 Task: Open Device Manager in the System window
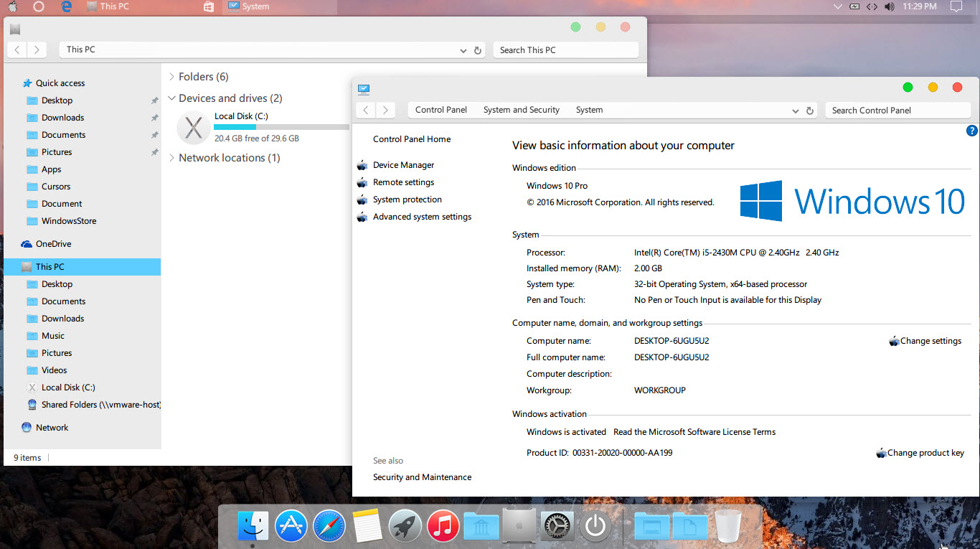(403, 164)
